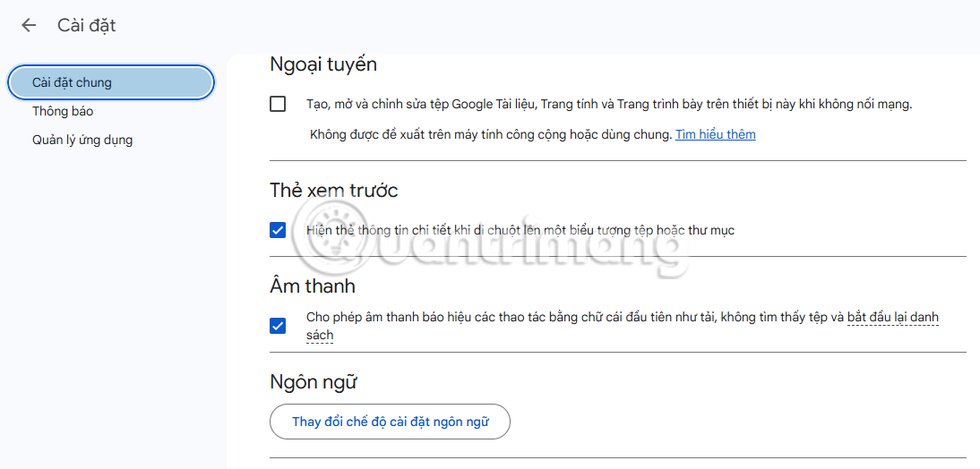This screenshot has height=469, width=980.
Task: Click the back arrow beside Cài đặt
Action: pos(29,25)
